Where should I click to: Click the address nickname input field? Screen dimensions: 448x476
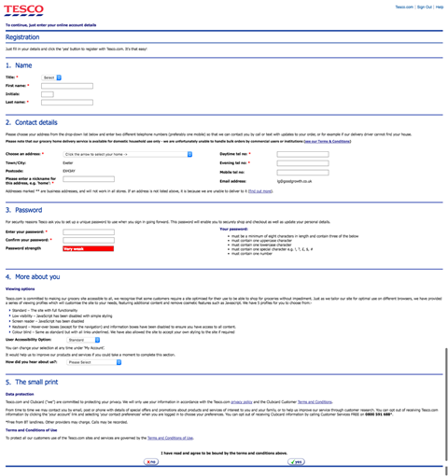tap(89, 179)
